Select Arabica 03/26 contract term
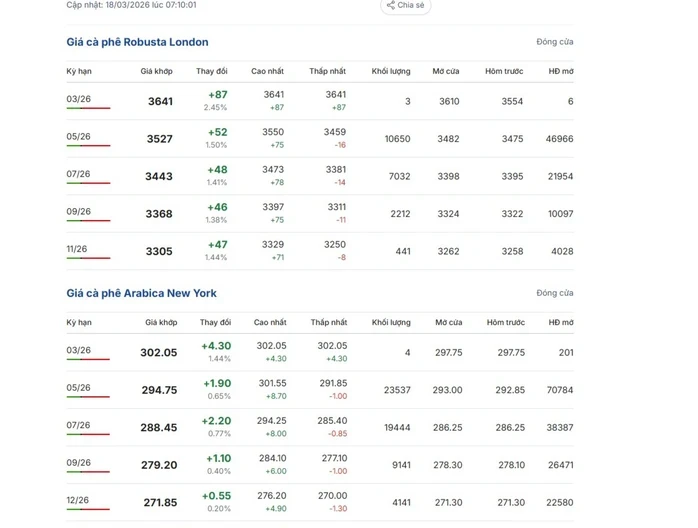 (78, 350)
